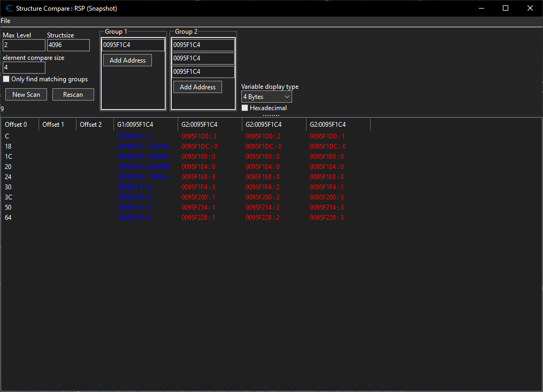This screenshot has width=543, height=392.
Task: Enable the Hexadecimal checkbox
Action: 244,107
